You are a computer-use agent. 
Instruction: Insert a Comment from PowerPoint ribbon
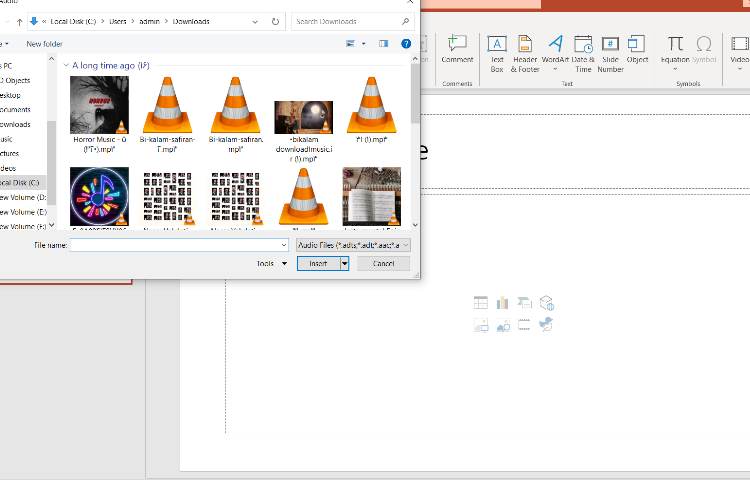(x=457, y=49)
